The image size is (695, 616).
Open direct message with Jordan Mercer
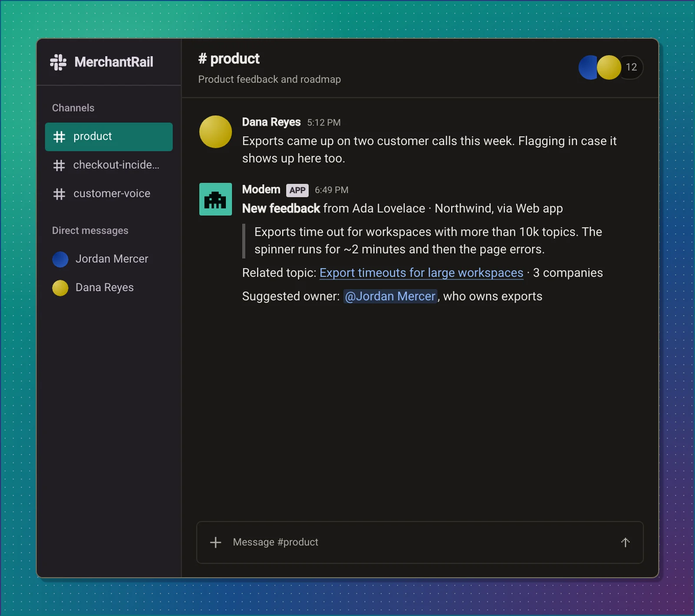point(109,259)
